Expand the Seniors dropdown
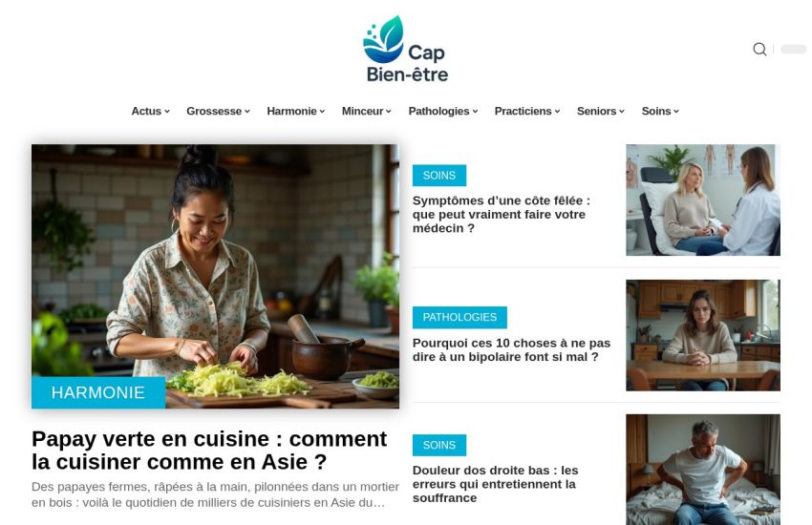The height and width of the screenshot is (525, 812). (600, 112)
